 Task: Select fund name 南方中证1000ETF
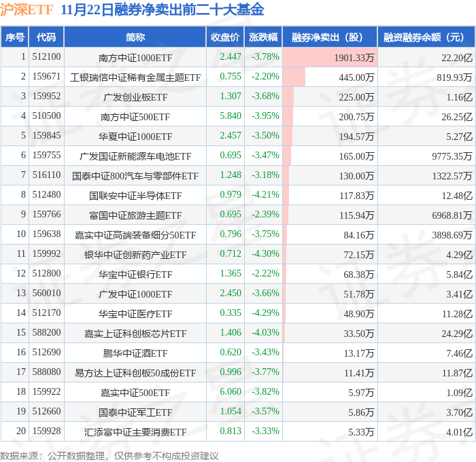[135, 58]
